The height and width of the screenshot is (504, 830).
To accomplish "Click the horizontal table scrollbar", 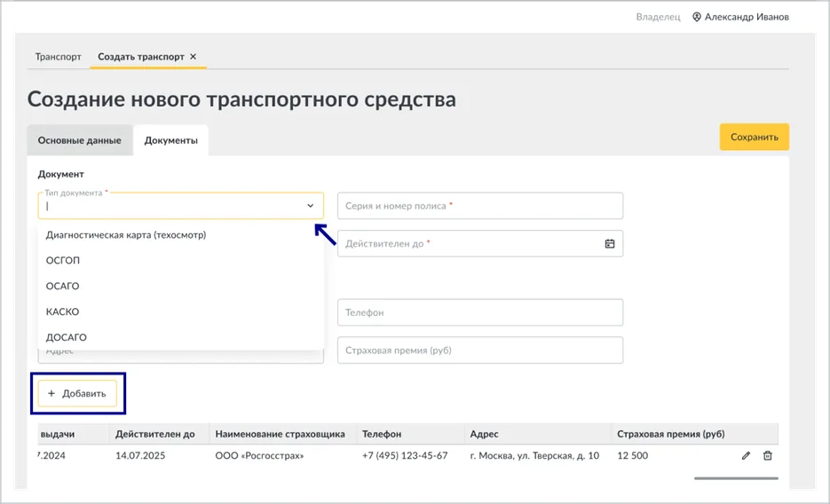I will 736,478.
